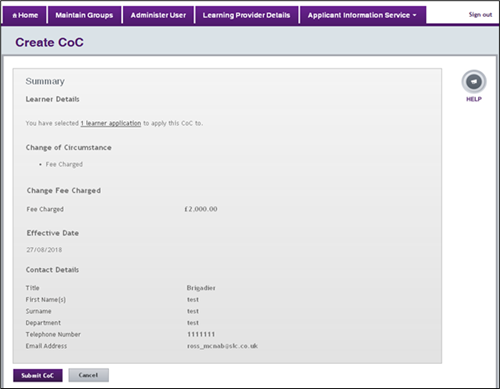Open the Help icon
Viewport: 500px width, 389px height.
[474, 82]
